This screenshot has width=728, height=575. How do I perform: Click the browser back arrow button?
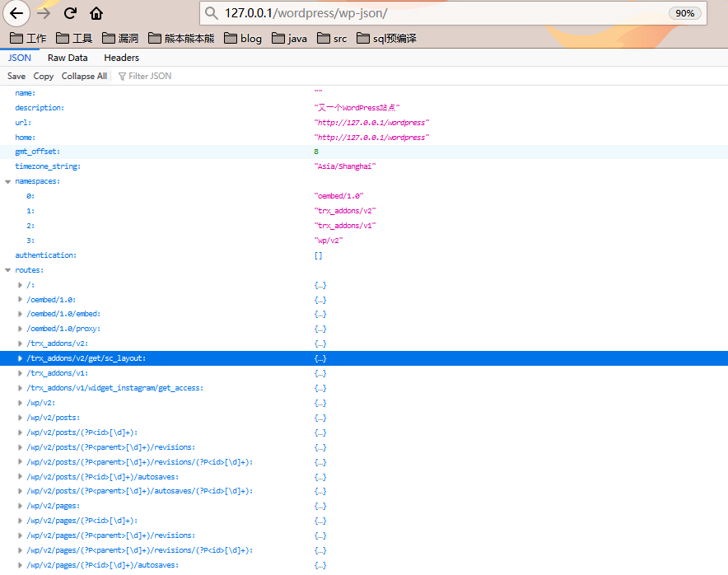(16, 13)
